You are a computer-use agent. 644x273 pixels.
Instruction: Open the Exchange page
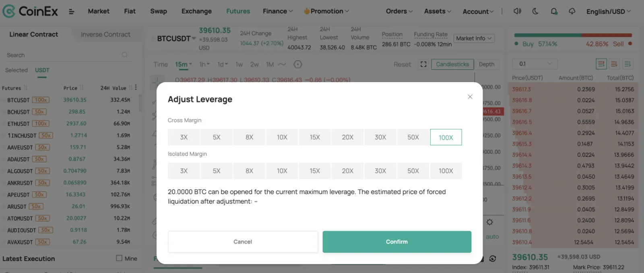196,11
